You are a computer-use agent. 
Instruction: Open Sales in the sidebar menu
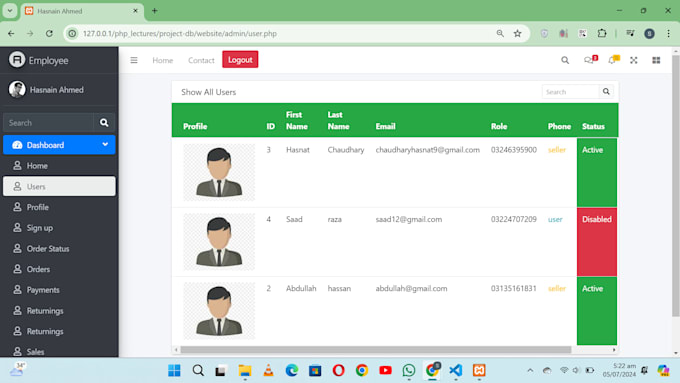[x=59, y=352]
